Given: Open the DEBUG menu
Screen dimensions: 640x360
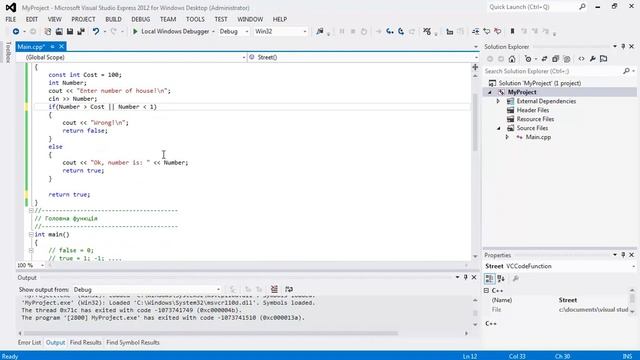Looking at the screenshot, I should pyautogui.click(x=141, y=19).
